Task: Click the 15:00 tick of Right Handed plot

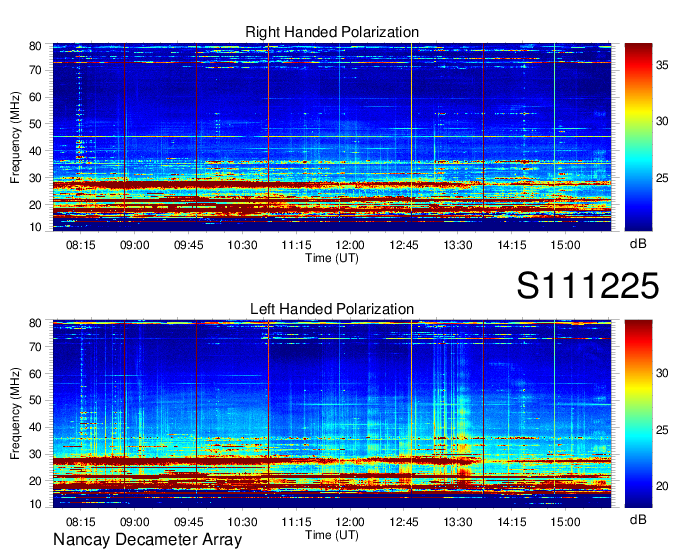Action: [566, 245]
